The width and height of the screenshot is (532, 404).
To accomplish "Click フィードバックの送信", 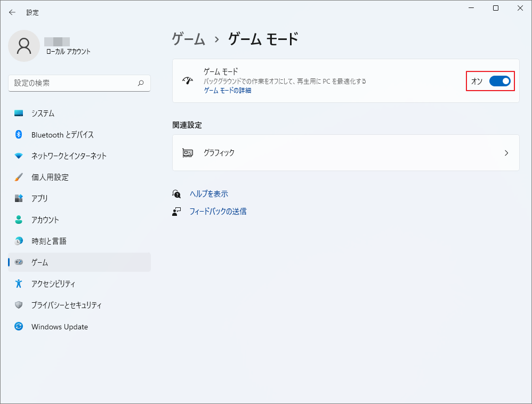I will 219,212.
